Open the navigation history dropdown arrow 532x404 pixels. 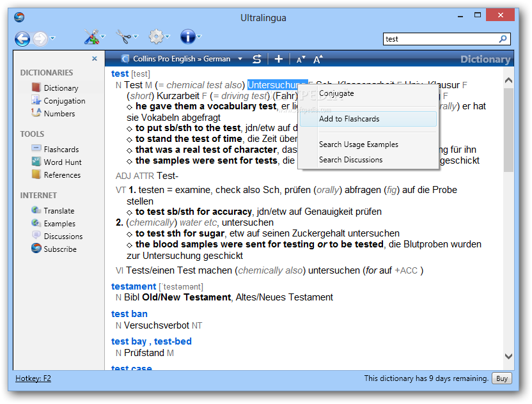[52, 38]
